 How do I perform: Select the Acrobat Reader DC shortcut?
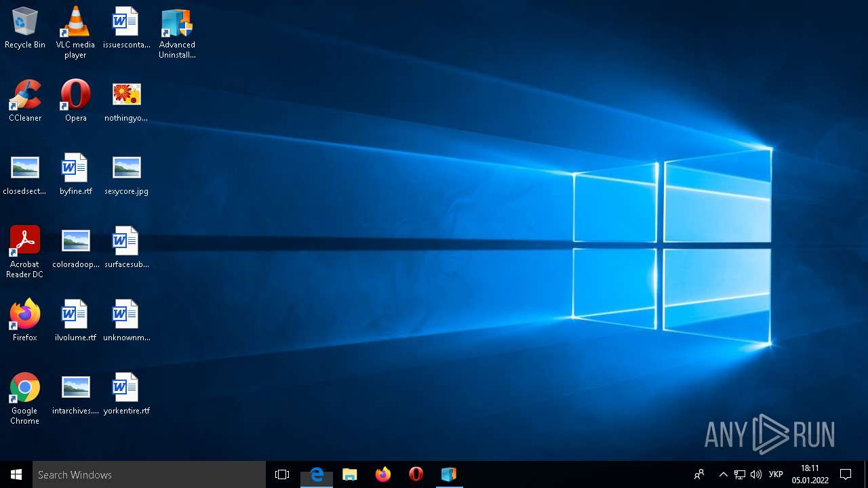25,252
